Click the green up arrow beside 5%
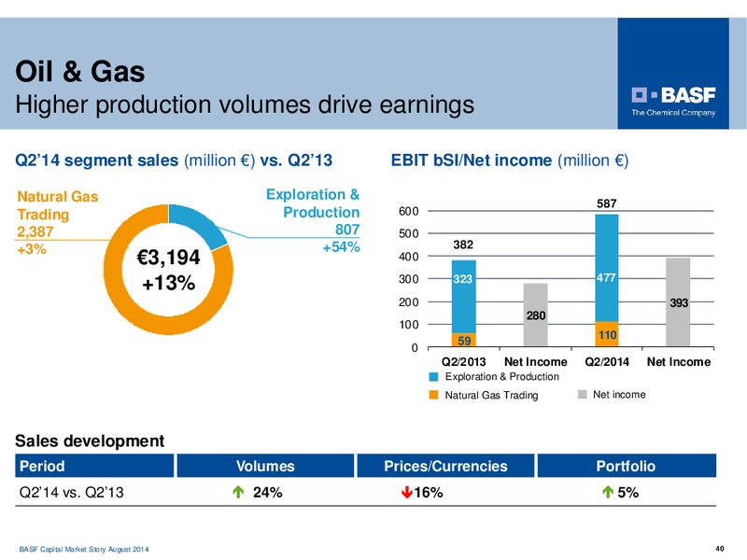747x560 pixels. pos(608,492)
